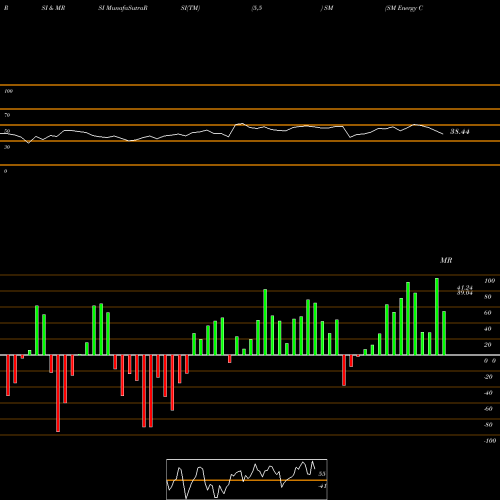Click the -80 label on MR axis
The width and height of the screenshot is (500, 500).
click(x=488, y=425)
